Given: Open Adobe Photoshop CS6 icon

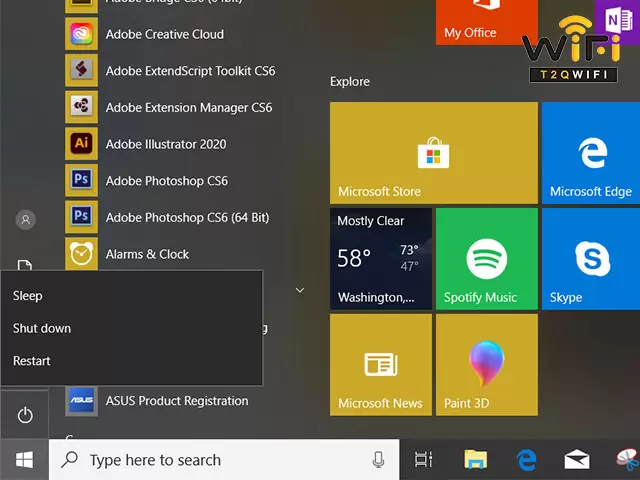Looking at the screenshot, I should [x=81, y=180].
